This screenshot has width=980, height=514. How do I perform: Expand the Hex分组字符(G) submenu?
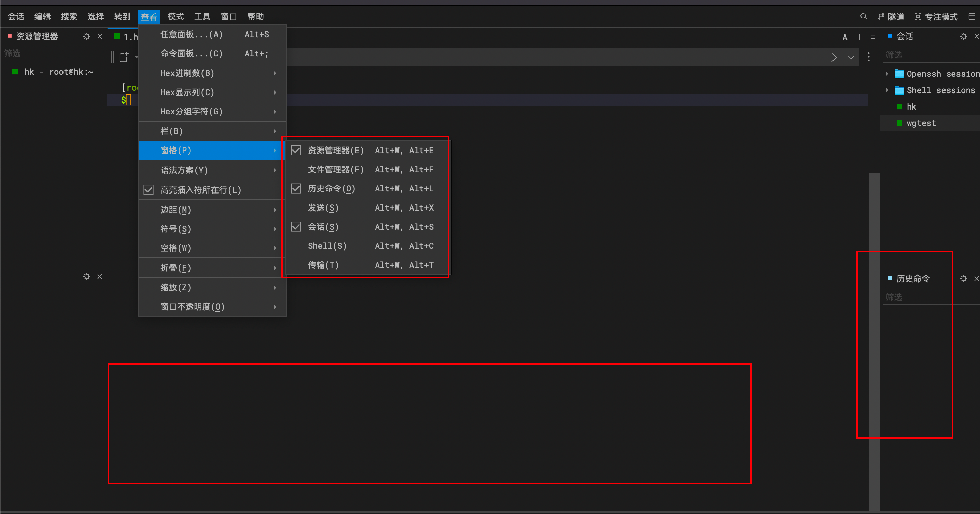[212, 111]
